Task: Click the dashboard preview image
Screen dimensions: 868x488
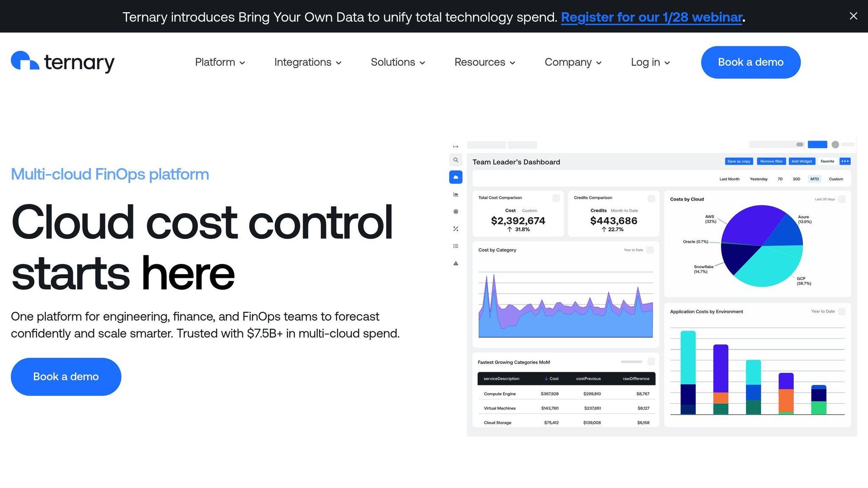Action: click(661, 286)
